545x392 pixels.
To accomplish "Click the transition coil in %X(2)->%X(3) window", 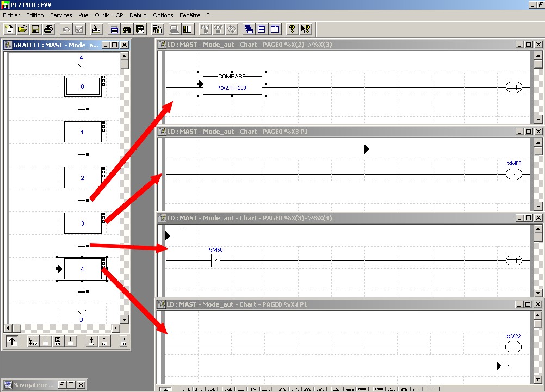I will click(x=513, y=87).
